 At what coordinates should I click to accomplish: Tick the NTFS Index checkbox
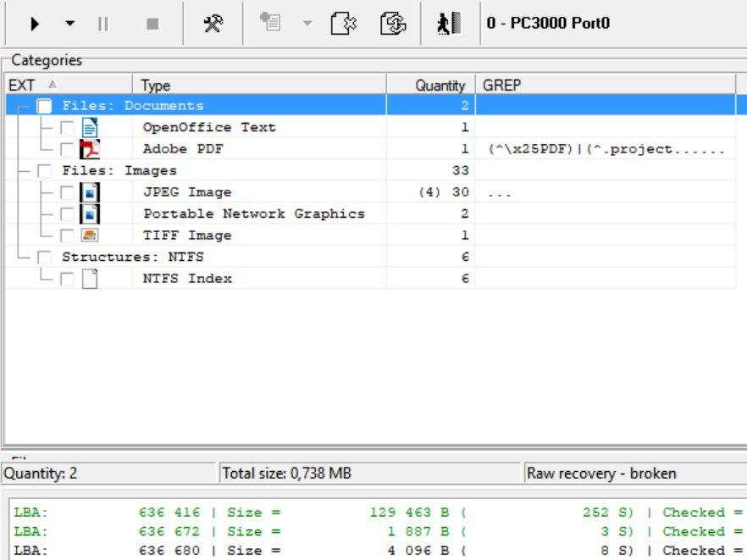[67, 279]
